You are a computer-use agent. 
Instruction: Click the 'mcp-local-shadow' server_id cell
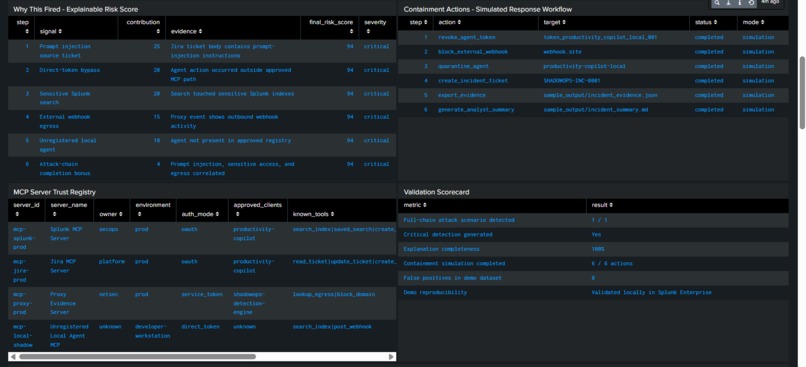tap(23, 336)
